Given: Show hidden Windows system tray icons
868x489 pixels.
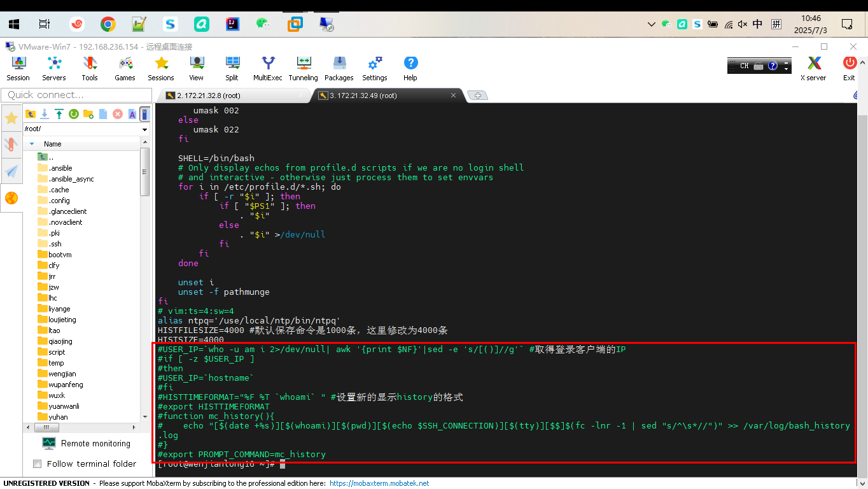Looking at the screenshot, I should coord(650,24).
